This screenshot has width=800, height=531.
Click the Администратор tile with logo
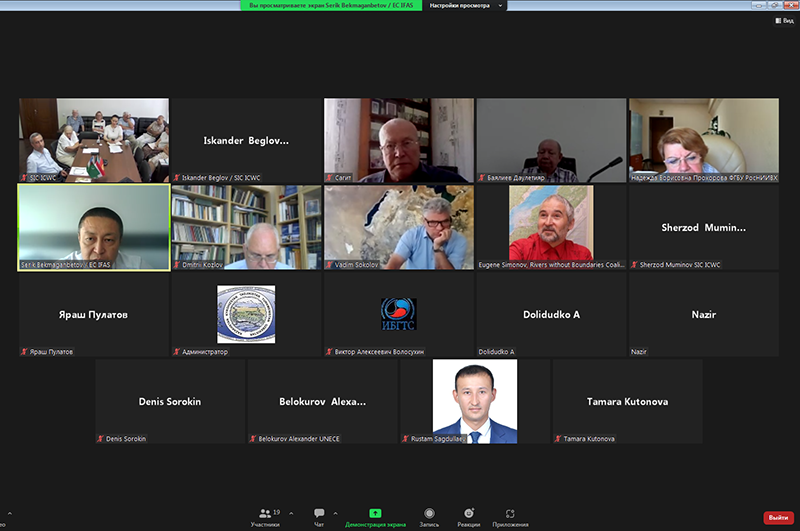coord(246,314)
